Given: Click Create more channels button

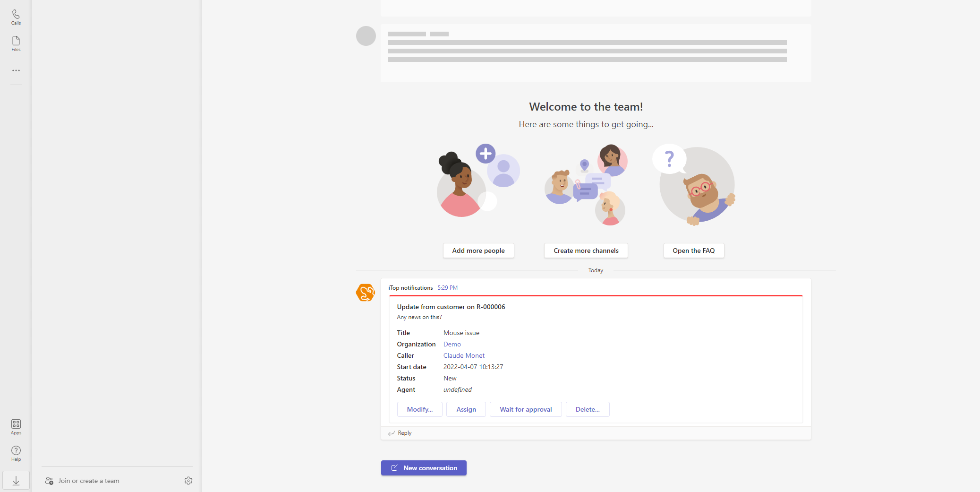Looking at the screenshot, I should pyautogui.click(x=586, y=250).
